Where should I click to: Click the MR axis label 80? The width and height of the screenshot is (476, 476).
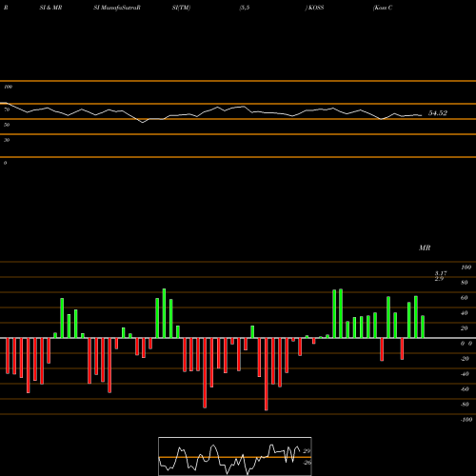point(465,283)
